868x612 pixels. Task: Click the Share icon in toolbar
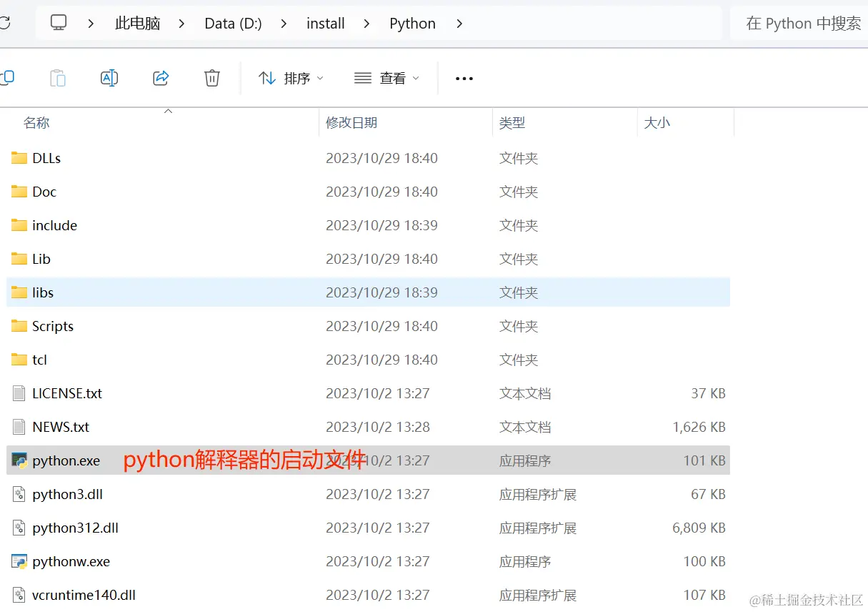coord(161,78)
